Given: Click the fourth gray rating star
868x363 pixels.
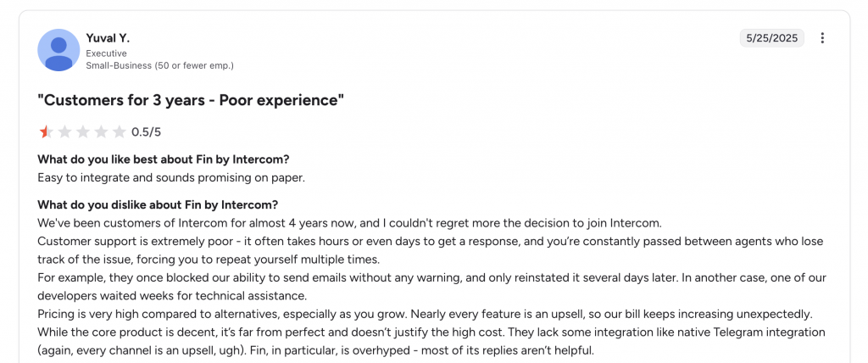Looking at the screenshot, I should (x=101, y=131).
